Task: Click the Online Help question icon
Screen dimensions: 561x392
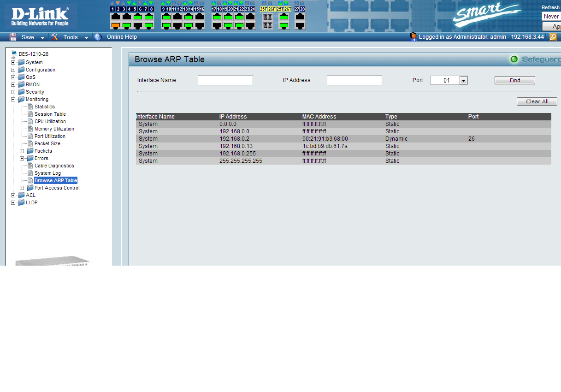Action: click(98, 37)
